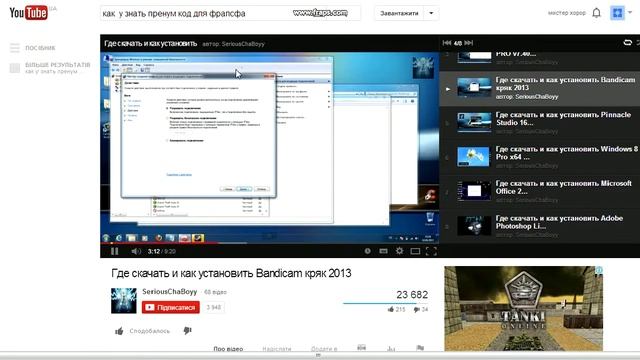The width and height of the screenshot is (640, 360).
Task: Select the Windows 8 Pro x64 playlist item
Action: 540,158
